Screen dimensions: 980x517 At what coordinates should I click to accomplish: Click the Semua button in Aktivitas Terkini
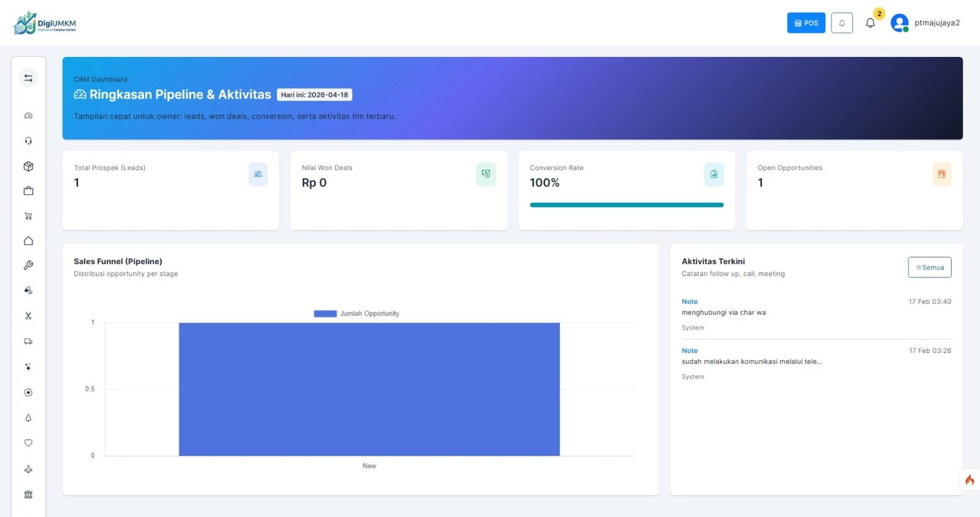click(x=930, y=267)
